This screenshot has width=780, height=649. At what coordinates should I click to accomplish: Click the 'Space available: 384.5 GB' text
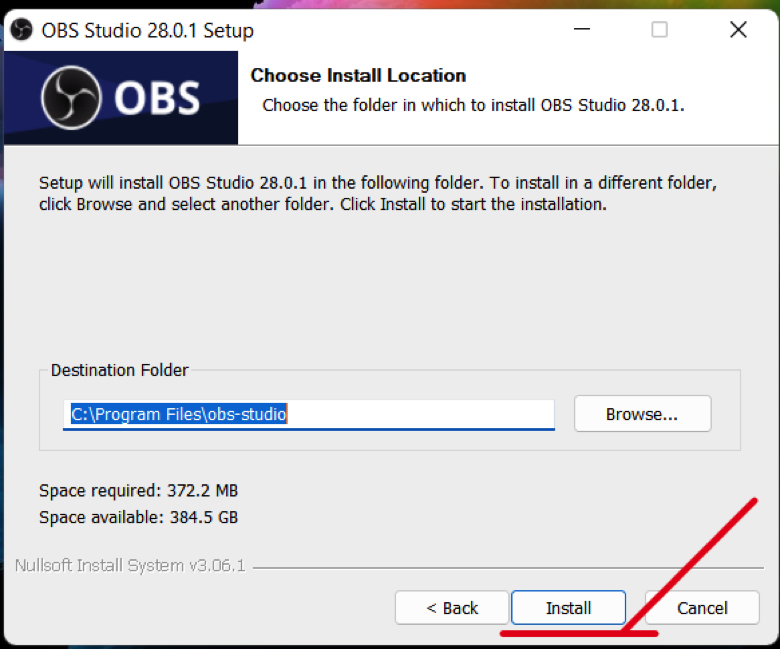[x=138, y=517]
